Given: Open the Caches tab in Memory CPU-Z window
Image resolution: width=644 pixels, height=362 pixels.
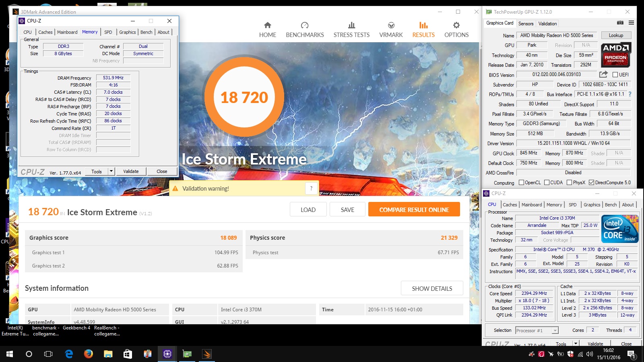Looking at the screenshot, I should (45, 32).
